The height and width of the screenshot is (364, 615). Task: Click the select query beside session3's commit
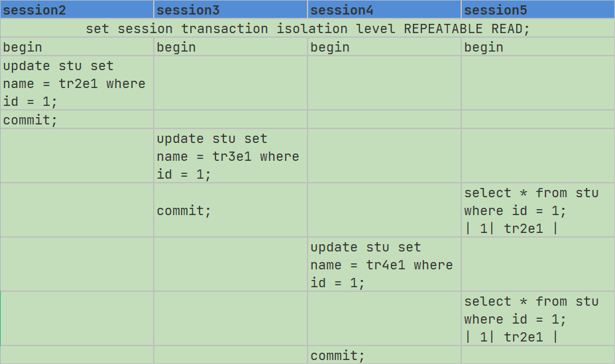(538, 210)
